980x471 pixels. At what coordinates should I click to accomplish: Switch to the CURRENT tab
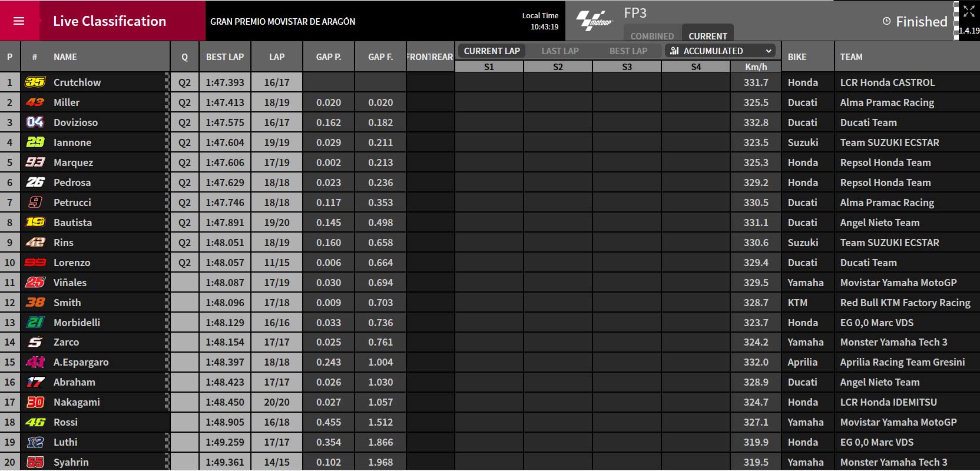(x=708, y=35)
